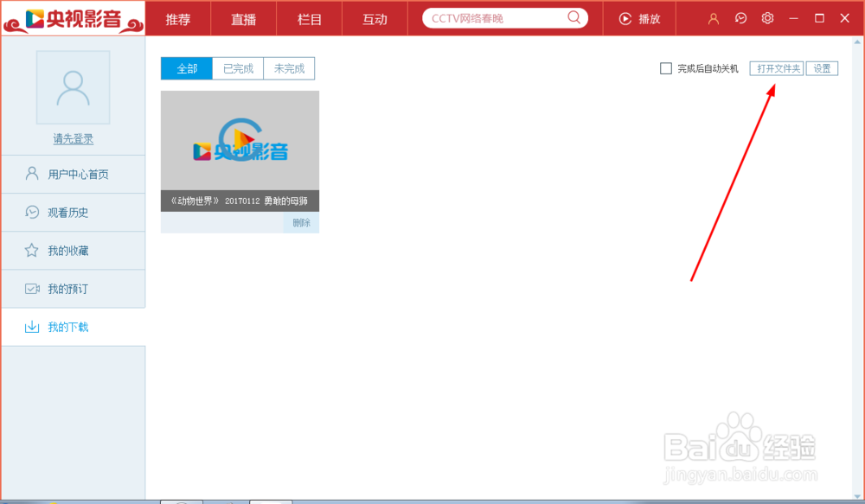Minimize the 央视影音 window
Image resolution: width=865 pixels, height=504 pixels.
(793, 19)
